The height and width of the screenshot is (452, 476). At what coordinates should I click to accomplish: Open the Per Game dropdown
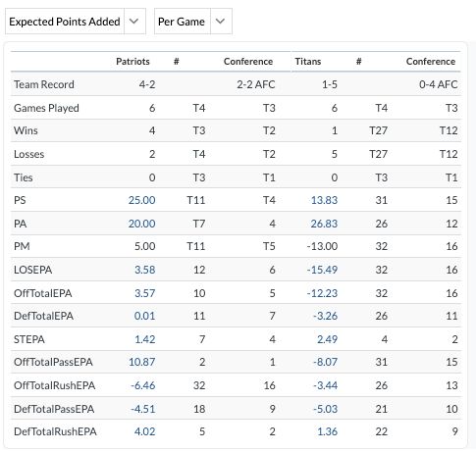(x=193, y=22)
